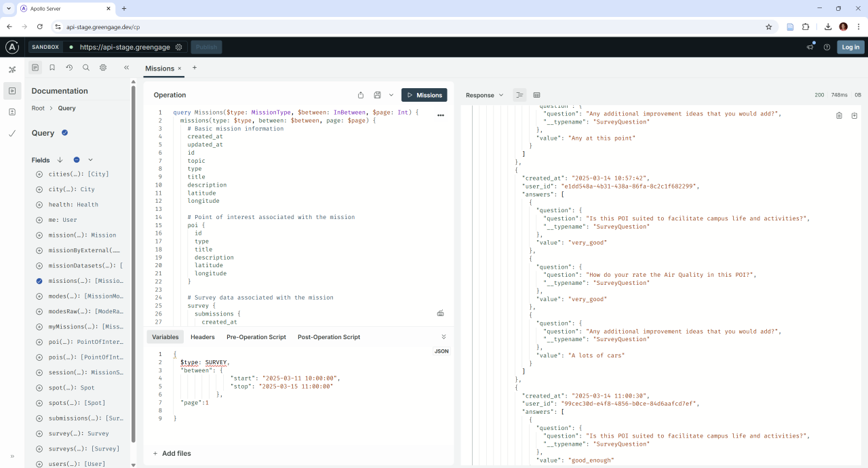Screen dimensions: 868x468
Task: Open the browser downloads icon
Action: tap(828, 26)
